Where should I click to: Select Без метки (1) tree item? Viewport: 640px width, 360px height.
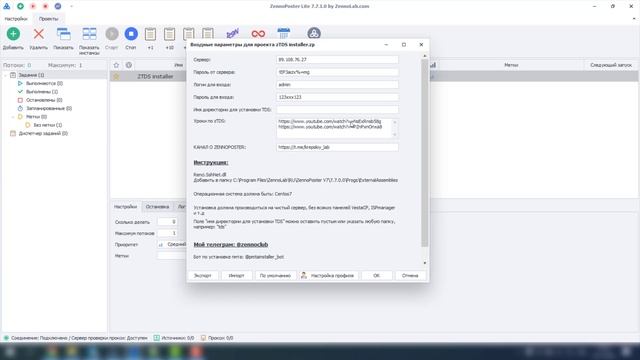coord(47,125)
